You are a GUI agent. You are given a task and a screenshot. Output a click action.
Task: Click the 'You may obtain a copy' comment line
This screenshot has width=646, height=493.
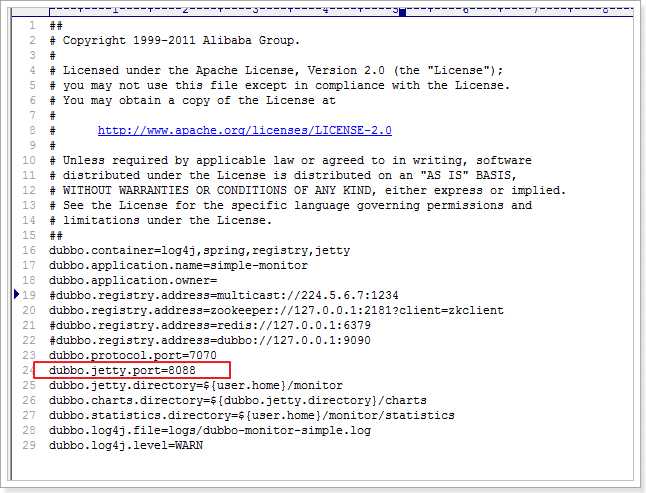point(192,100)
